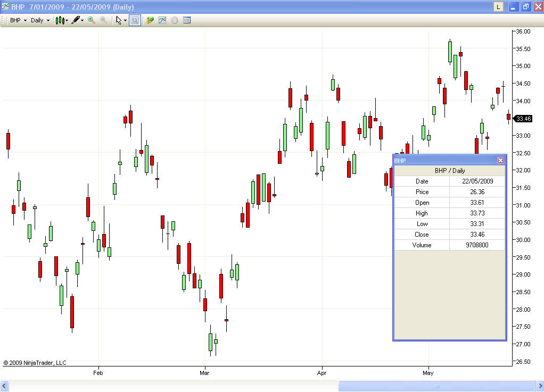Viewport: 544px width, 392px height.
Task: Click the Price value 26.36
Action: point(477,192)
